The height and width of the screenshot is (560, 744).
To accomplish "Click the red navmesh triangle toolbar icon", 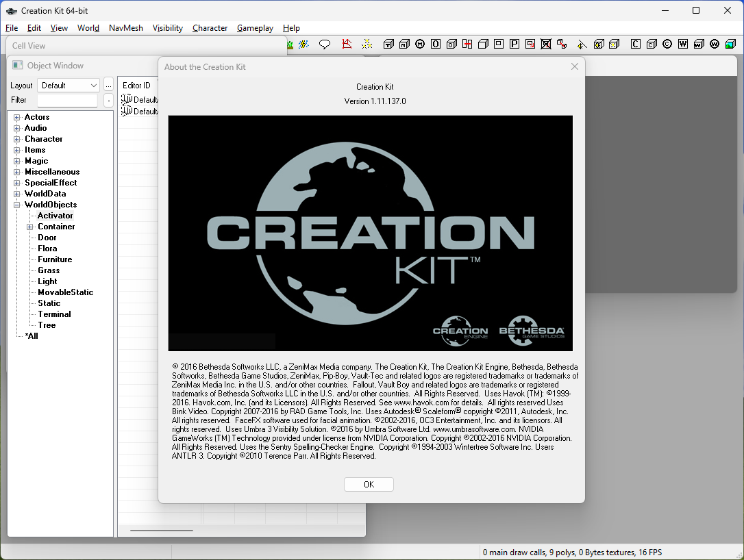I will [347, 44].
